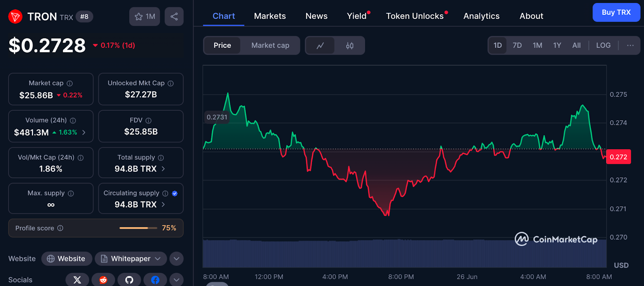Open the Markets tab
Screen dimensions: 644x286
[270, 16]
